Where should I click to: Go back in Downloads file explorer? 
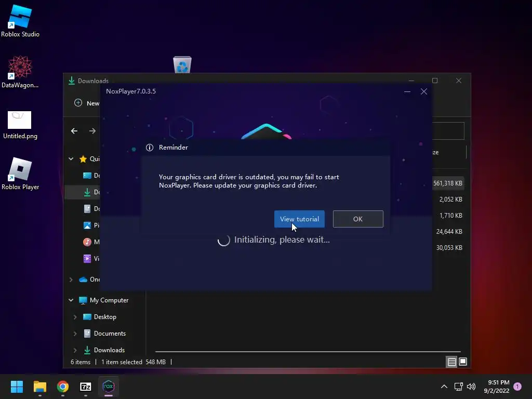[x=74, y=131]
